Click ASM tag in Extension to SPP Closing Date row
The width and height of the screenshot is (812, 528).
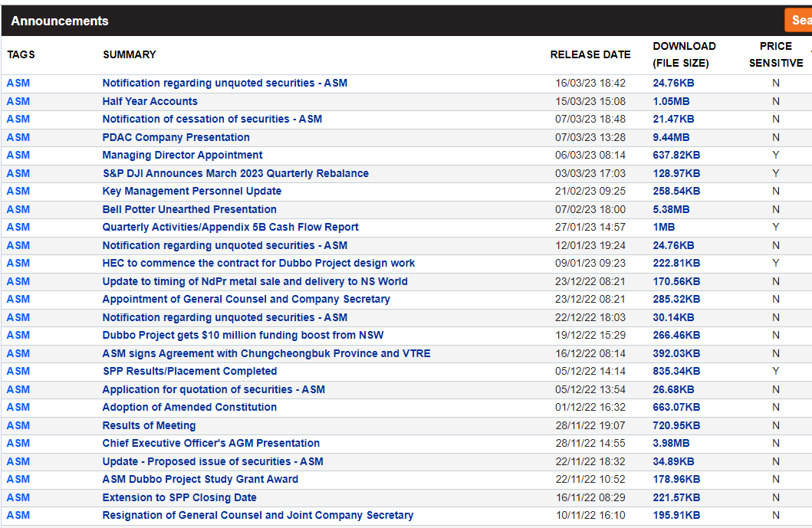point(18,497)
